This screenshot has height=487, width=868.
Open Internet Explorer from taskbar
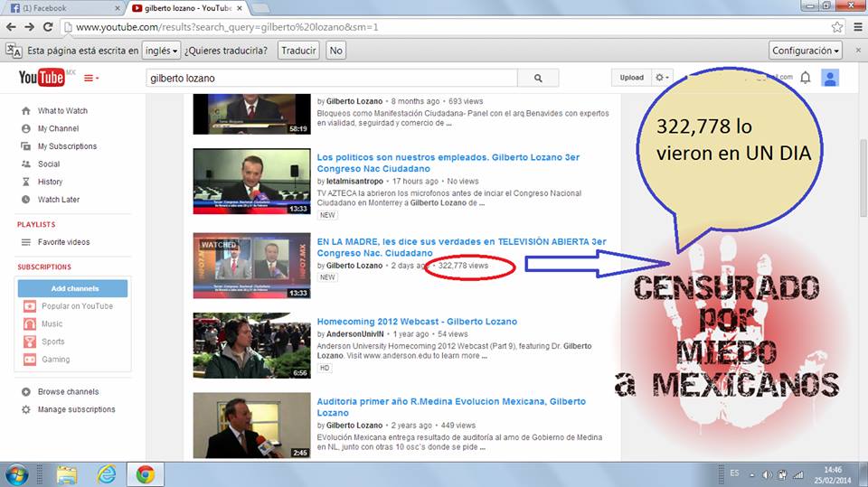[107, 473]
